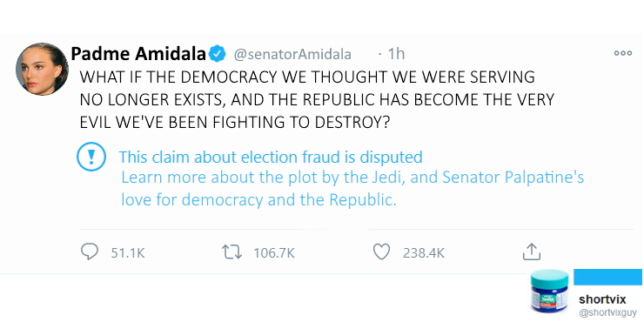This screenshot has height=322, width=644.
Task: Like the tweet with heart icon
Action: [x=381, y=252]
